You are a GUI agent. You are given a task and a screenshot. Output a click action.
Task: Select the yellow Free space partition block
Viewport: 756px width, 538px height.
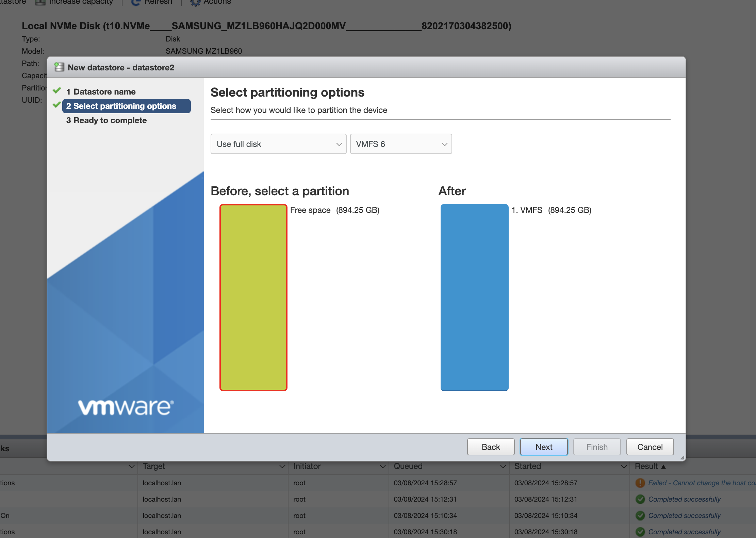tap(253, 297)
